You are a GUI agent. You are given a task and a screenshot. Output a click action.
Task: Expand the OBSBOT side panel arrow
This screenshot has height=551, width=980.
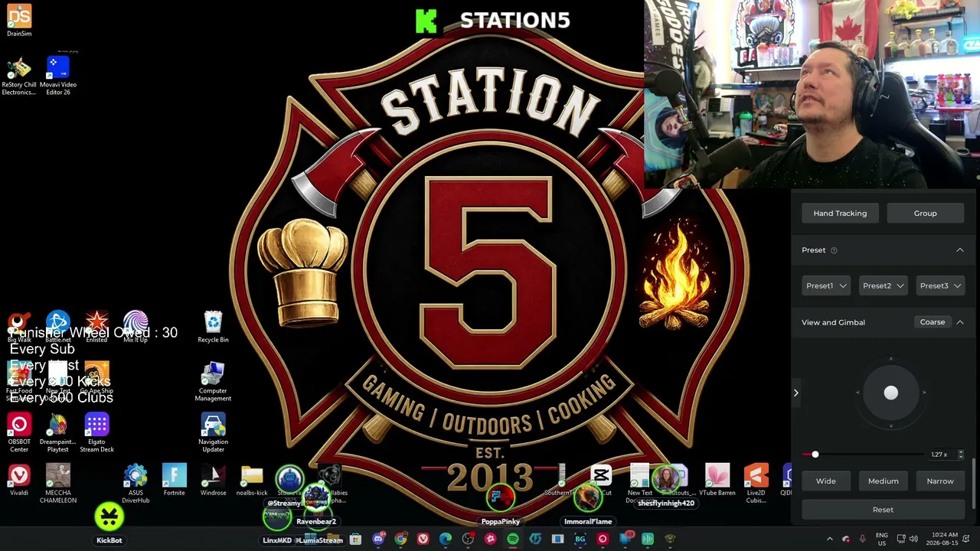tap(795, 393)
